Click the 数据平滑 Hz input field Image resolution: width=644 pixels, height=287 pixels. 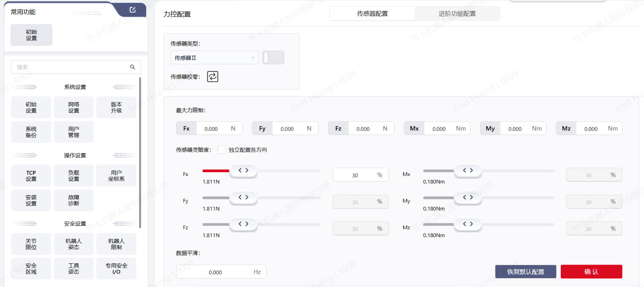(215, 272)
